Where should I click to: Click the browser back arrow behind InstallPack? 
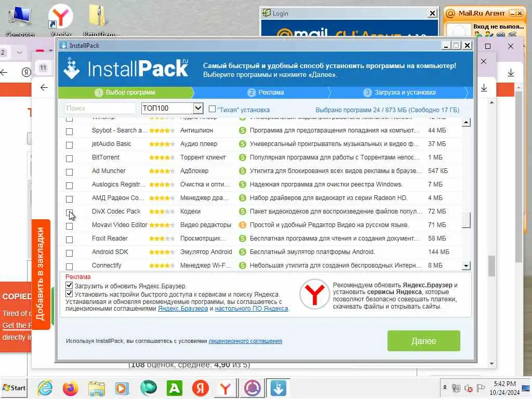pos(44,87)
